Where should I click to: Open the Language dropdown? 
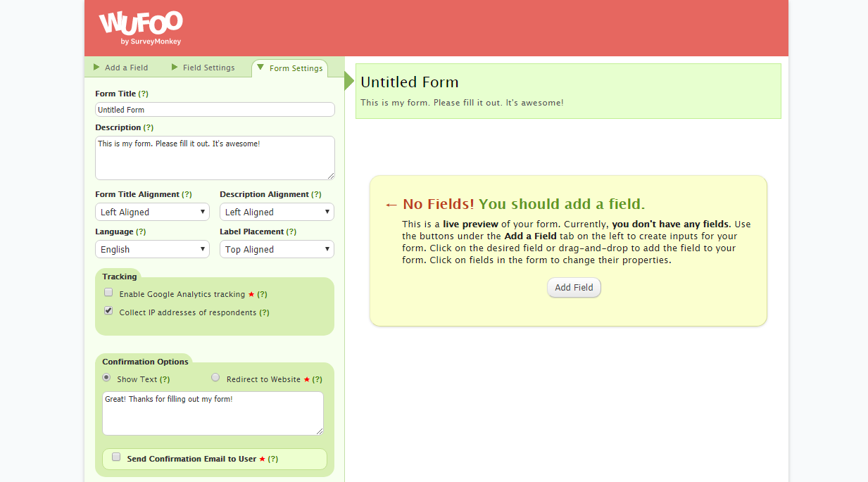tap(152, 249)
